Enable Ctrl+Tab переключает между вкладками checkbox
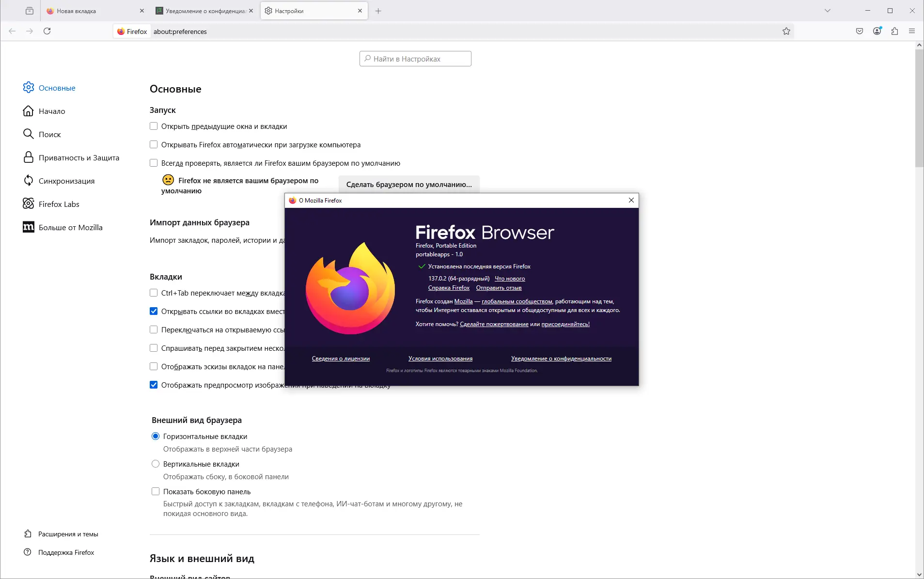This screenshot has height=579, width=924. click(x=154, y=293)
